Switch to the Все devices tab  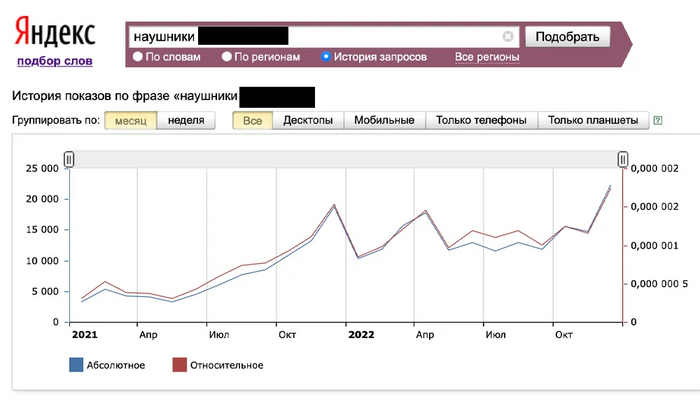(x=252, y=120)
